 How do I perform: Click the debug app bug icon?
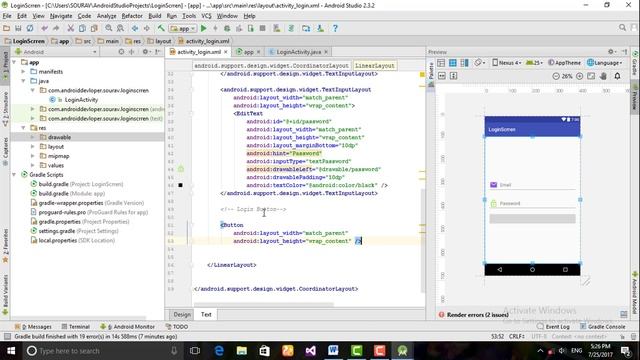[227, 28]
